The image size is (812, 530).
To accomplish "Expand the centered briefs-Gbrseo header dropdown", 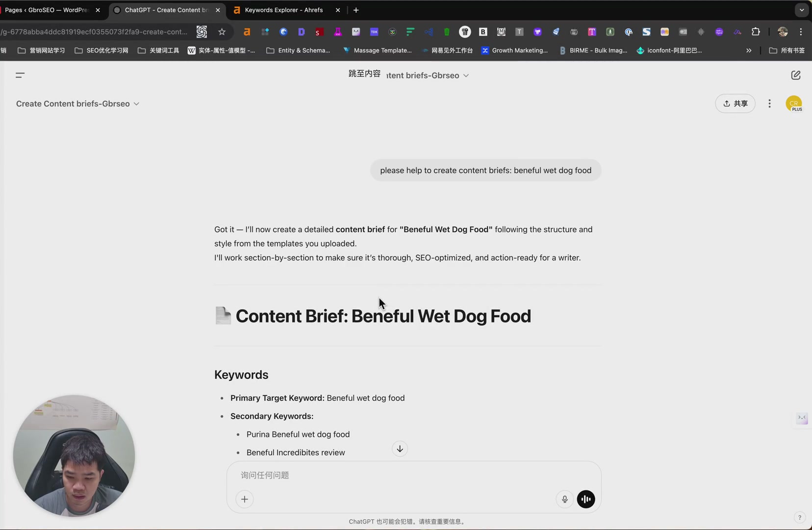I will 428,75.
